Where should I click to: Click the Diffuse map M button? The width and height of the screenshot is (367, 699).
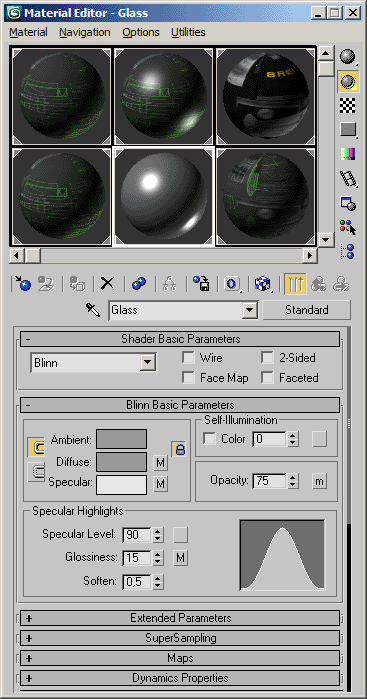tap(161, 463)
